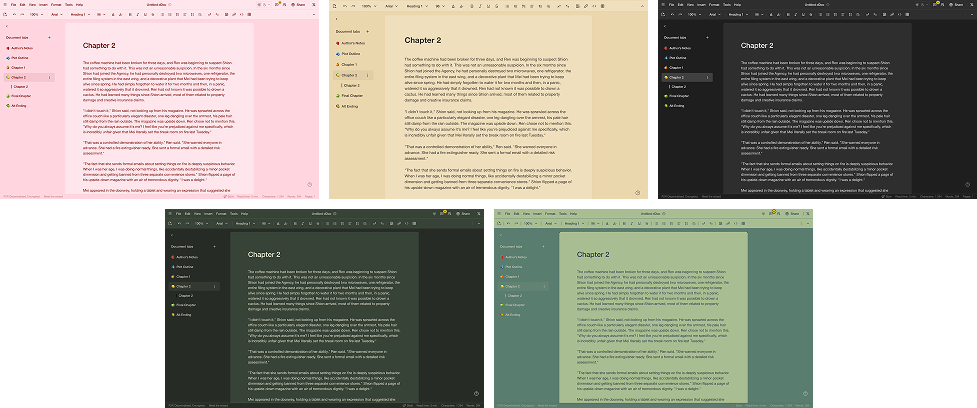Collapse toolbar chevron in beige window

coord(642,6)
